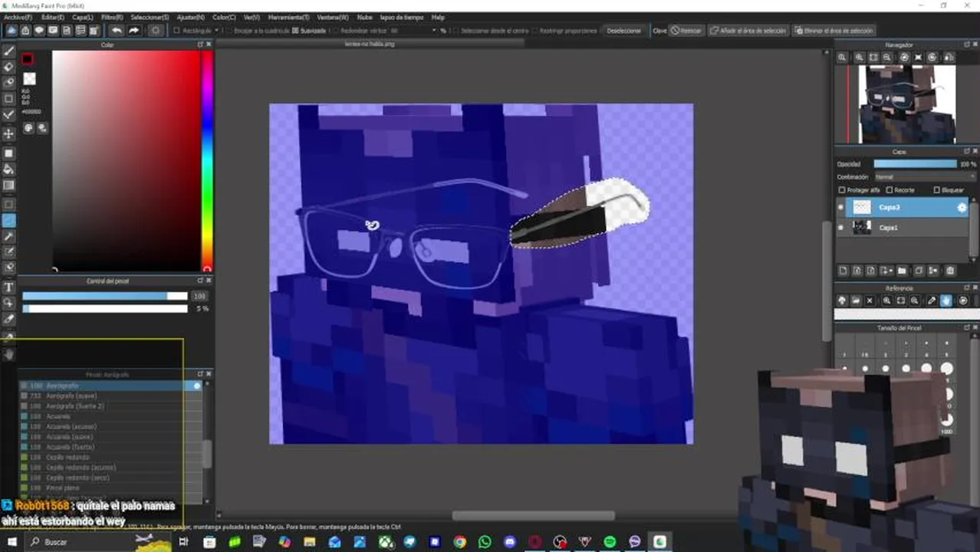
Task: Click the Navegador preview thumbnail
Action: tap(907, 104)
